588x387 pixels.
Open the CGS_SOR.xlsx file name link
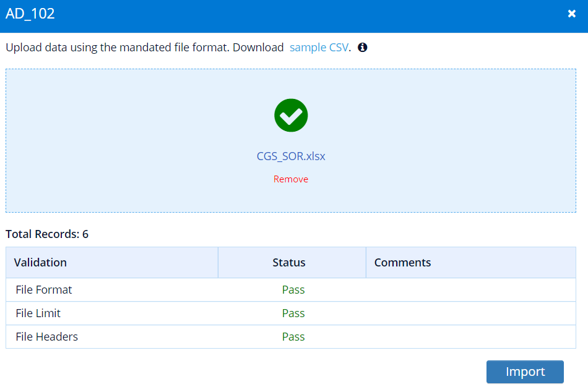click(x=291, y=156)
